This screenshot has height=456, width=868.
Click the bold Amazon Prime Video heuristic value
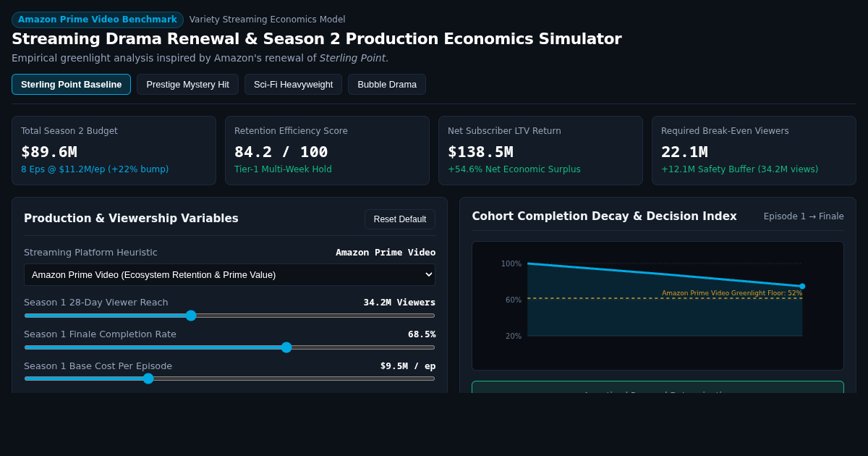click(x=386, y=253)
